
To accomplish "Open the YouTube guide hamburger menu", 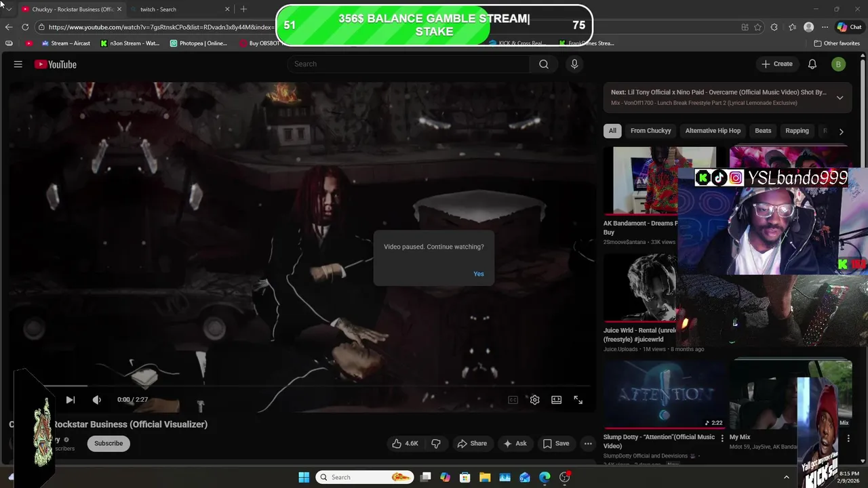I will pyautogui.click(x=18, y=64).
